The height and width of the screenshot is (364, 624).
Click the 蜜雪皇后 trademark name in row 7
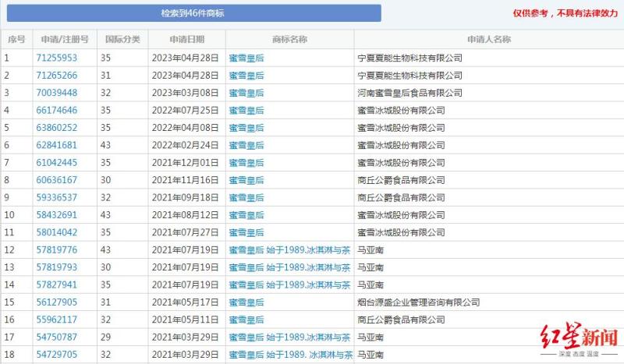pyautogui.click(x=246, y=163)
